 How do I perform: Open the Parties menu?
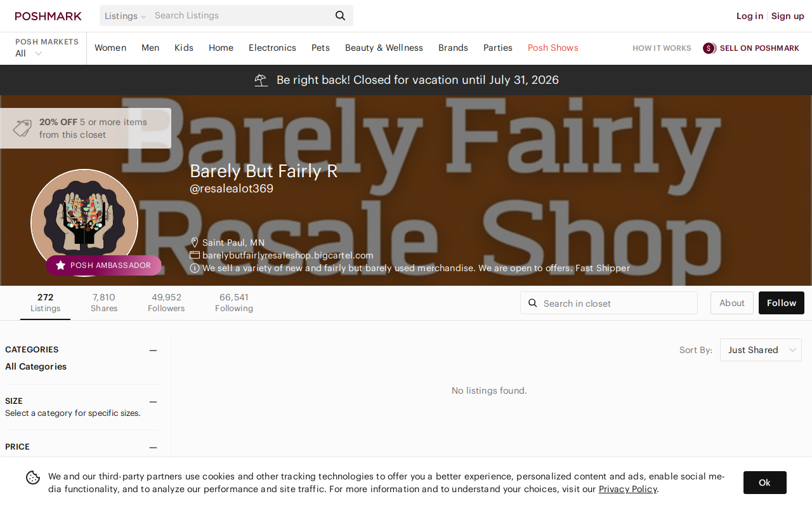pyautogui.click(x=498, y=48)
